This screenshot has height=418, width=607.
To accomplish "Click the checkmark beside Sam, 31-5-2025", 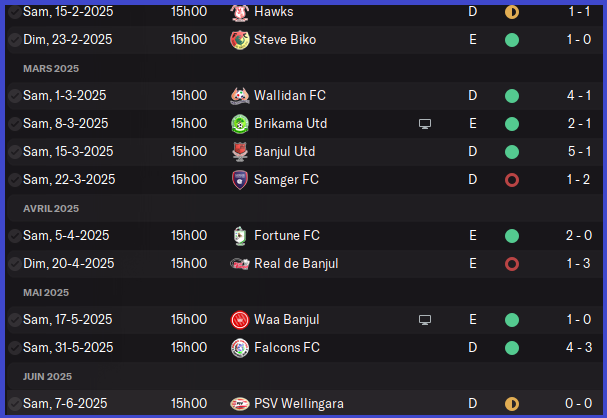I will (x=14, y=348).
